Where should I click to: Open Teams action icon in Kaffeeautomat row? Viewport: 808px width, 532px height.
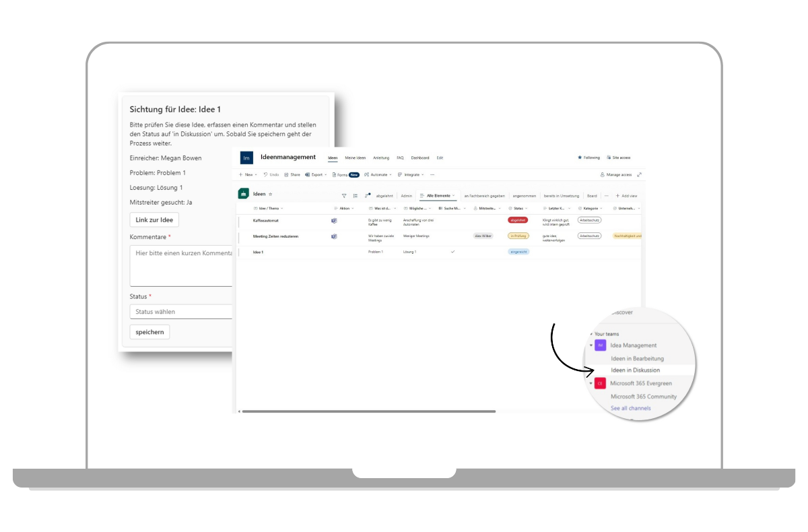click(x=334, y=220)
